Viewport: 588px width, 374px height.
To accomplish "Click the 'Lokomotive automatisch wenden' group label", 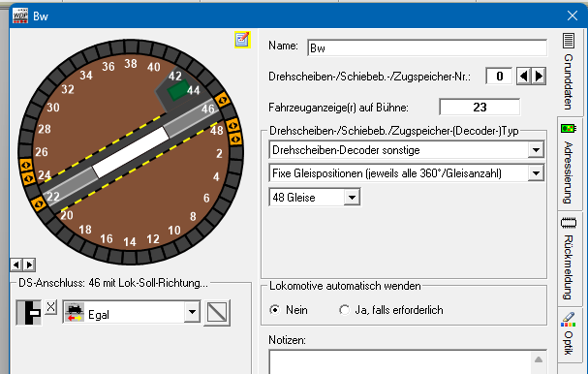I will point(345,286).
